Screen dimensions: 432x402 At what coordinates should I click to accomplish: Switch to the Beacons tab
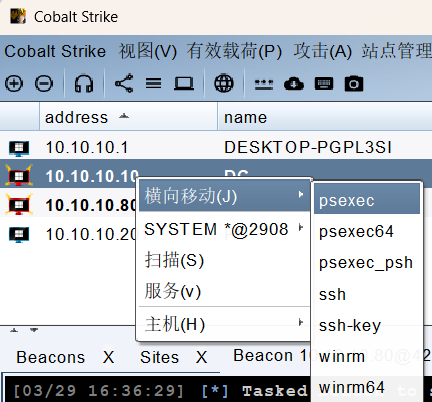[x=51, y=357]
